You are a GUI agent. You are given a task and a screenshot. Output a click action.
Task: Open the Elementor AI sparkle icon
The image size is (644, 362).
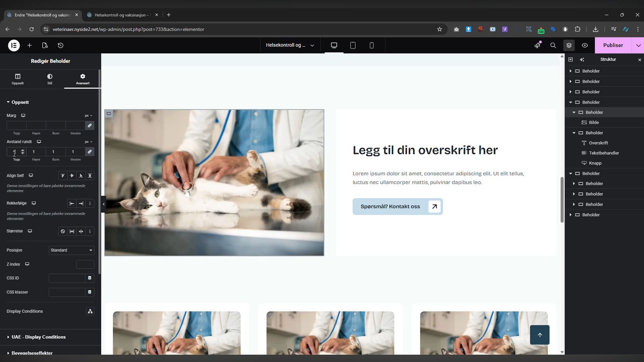coord(537,45)
